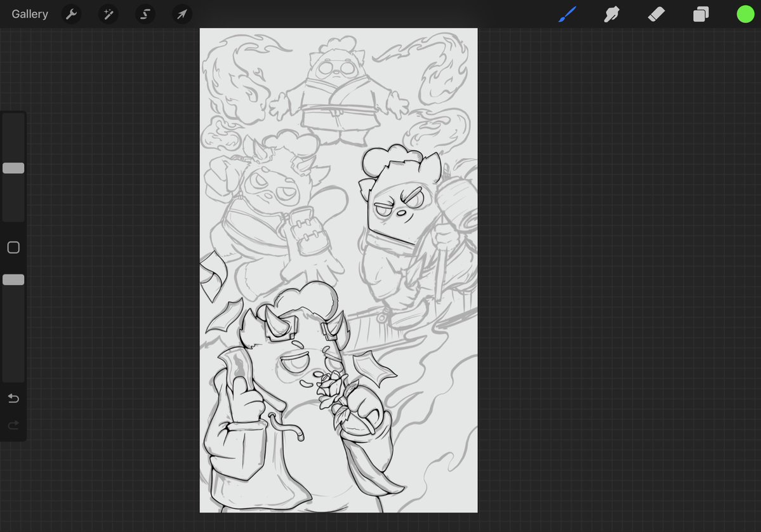Select the Smudge tool
The height and width of the screenshot is (532, 761).
611,14
